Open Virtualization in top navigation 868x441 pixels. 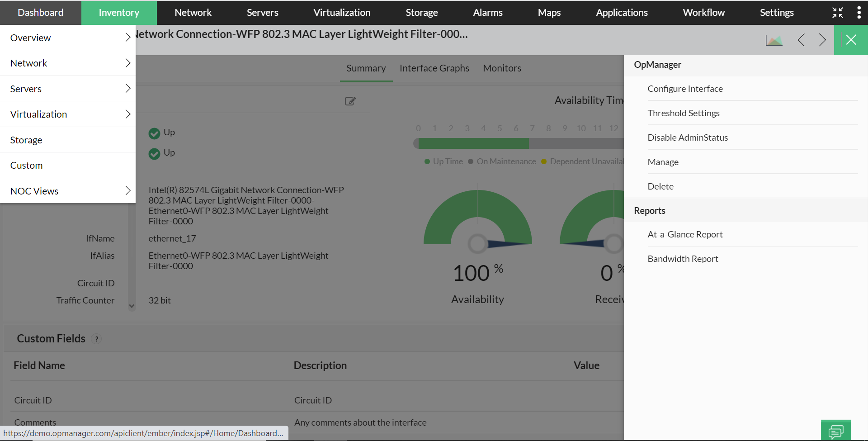342,13
